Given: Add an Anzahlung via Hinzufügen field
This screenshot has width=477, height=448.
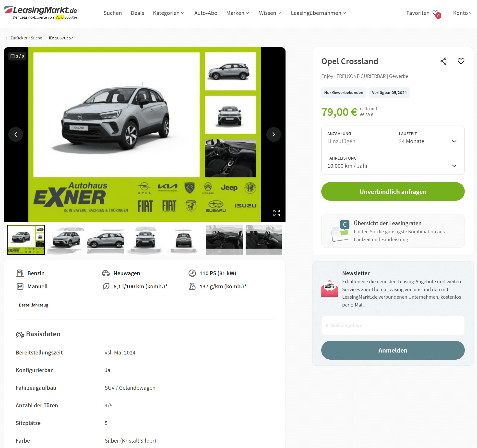Looking at the screenshot, I should [x=357, y=138].
